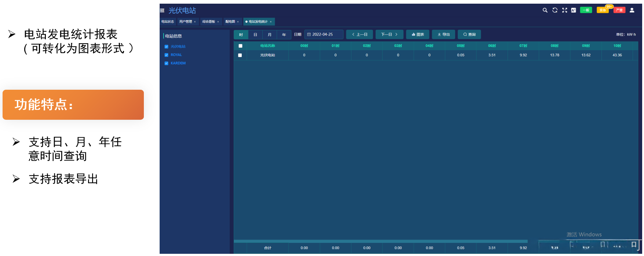Image resolution: width=644 pixels, height=256 pixels.
Task: Click the 导出 export button
Action: [444, 34]
